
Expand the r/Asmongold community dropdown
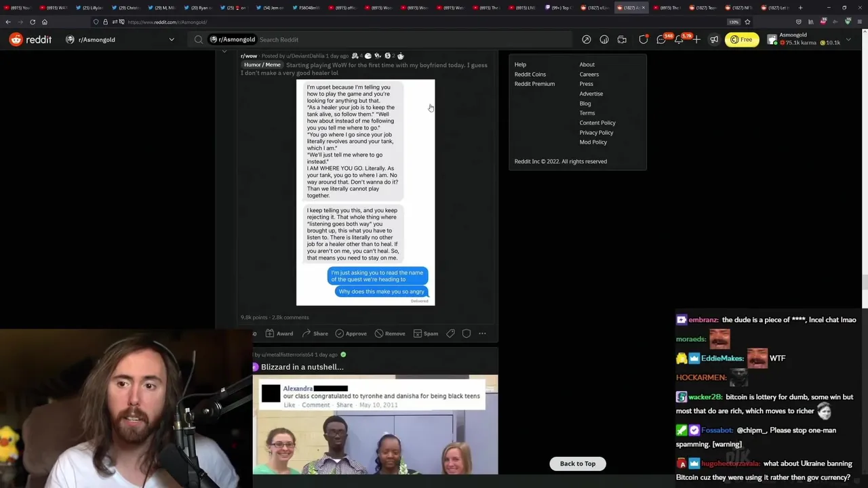pyautogui.click(x=120, y=39)
